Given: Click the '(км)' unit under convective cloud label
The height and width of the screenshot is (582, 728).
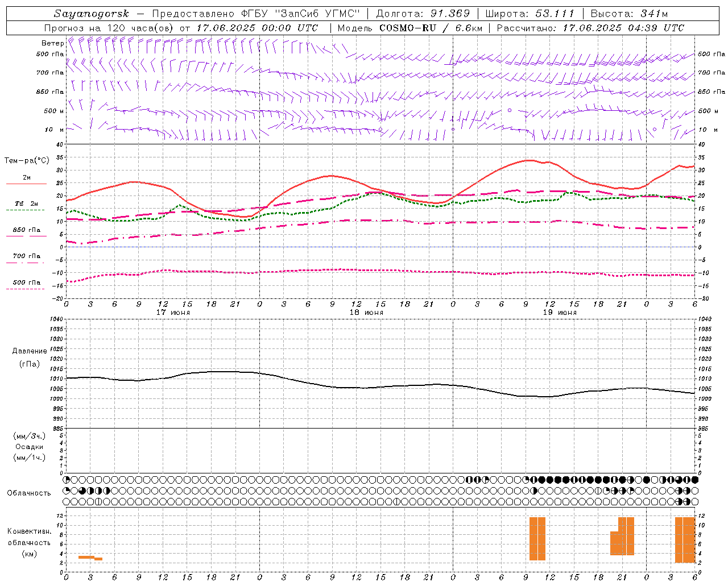Looking at the screenshot, I should click(x=30, y=554).
